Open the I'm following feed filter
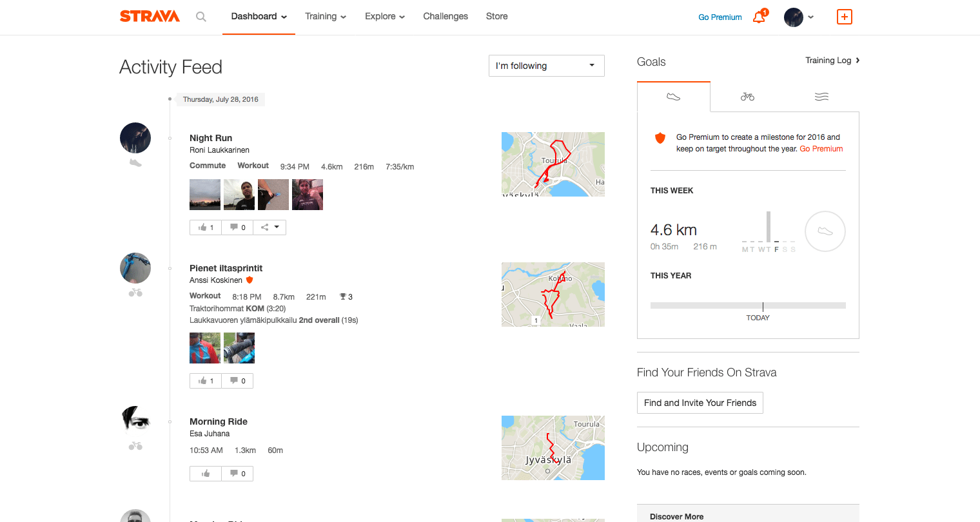Viewport: 980px width, 522px height. [x=547, y=66]
